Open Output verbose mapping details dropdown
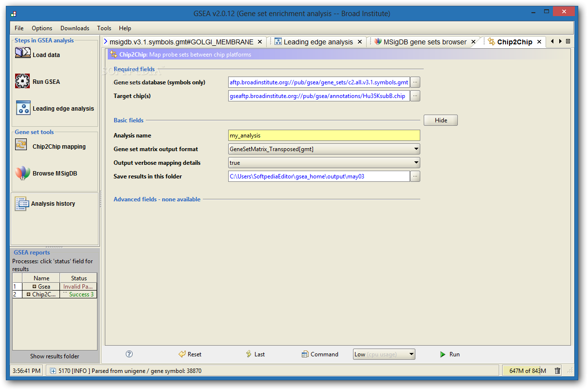The image size is (588, 390). [x=416, y=163]
